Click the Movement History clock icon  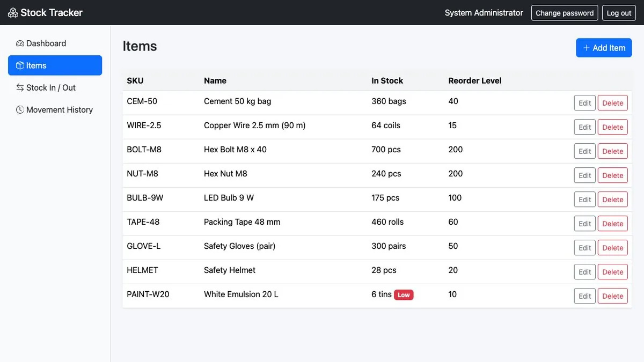pos(20,109)
